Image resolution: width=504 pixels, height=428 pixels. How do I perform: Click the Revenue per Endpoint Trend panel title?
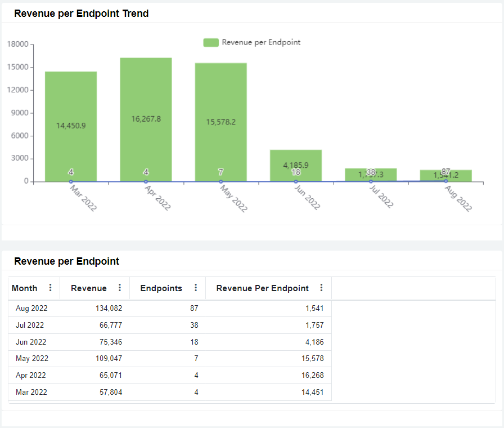[x=81, y=14]
